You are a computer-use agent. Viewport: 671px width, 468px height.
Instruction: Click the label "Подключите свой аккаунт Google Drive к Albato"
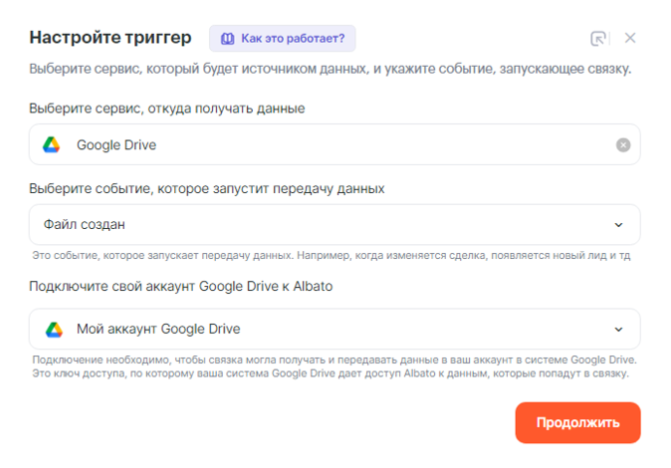(x=181, y=286)
